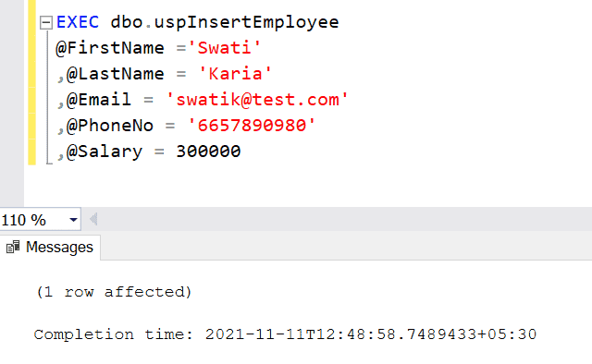The height and width of the screenshot is (364, 592).
Task: Click the empty horizontal scrollbar track
Action: [x=345, y=219]
